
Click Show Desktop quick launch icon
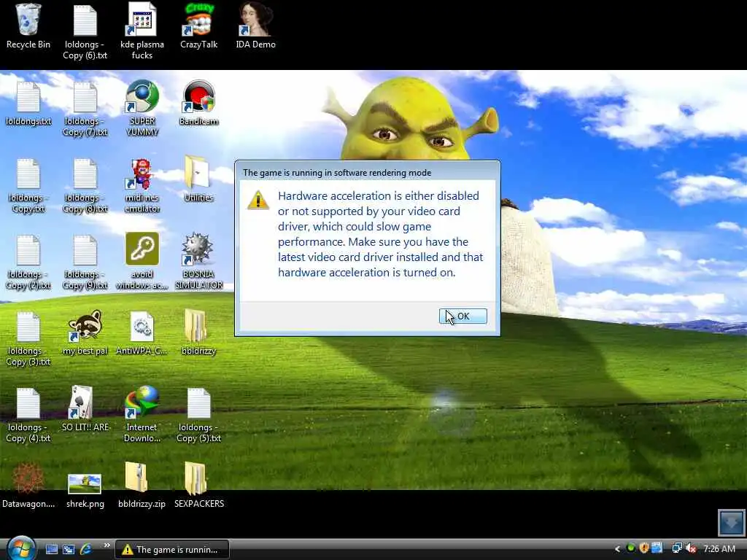(52, 550)
